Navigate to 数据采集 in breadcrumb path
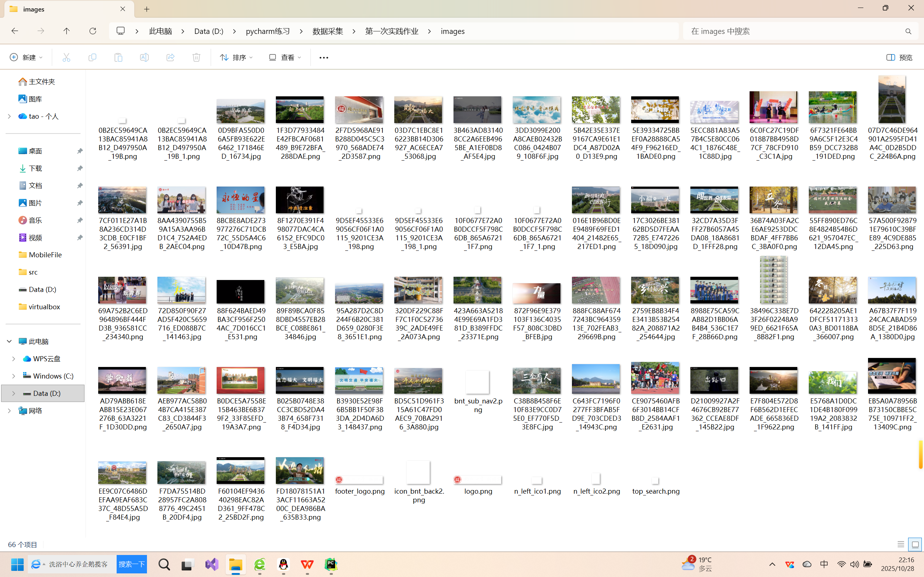The image size is (924, 577). click(x=327, y=31)
